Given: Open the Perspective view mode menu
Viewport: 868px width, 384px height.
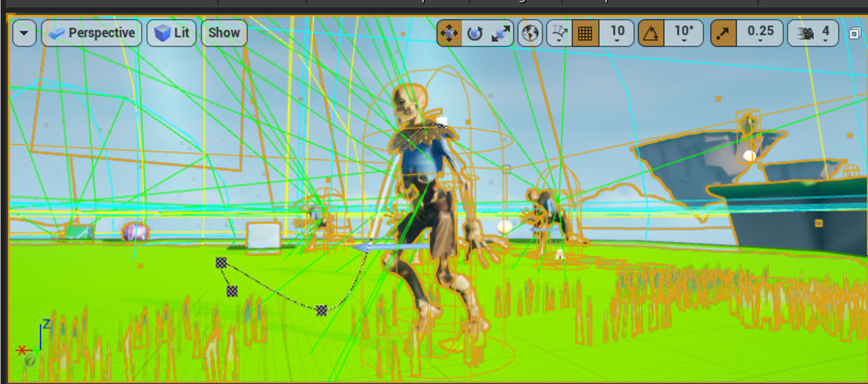Looking at the screenshot, I should tap(92, 33).
